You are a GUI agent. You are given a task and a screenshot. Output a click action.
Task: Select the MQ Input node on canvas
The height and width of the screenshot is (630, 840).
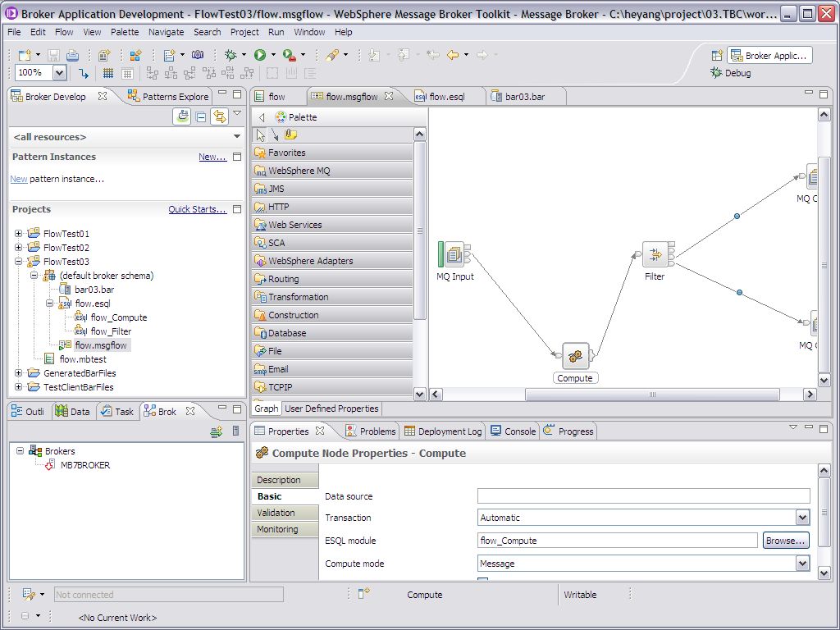click(454, 254)
